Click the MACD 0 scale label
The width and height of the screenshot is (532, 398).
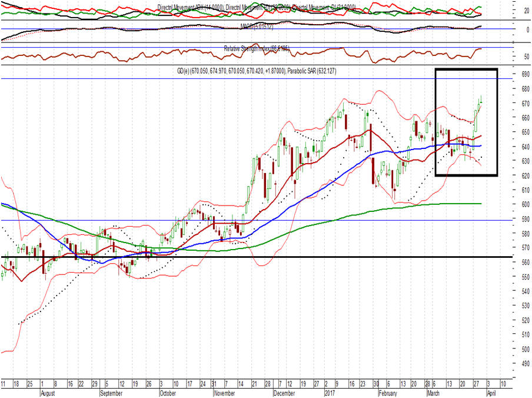[528, 30]
